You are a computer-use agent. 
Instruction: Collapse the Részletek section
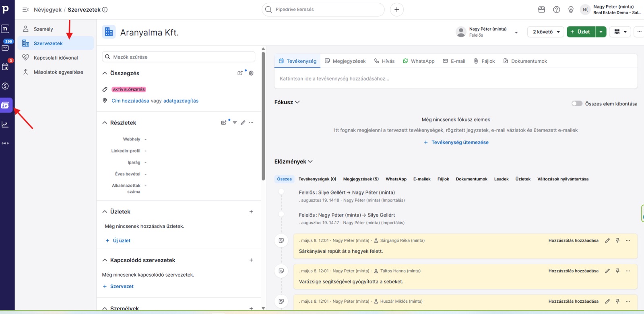click(105, 123)
